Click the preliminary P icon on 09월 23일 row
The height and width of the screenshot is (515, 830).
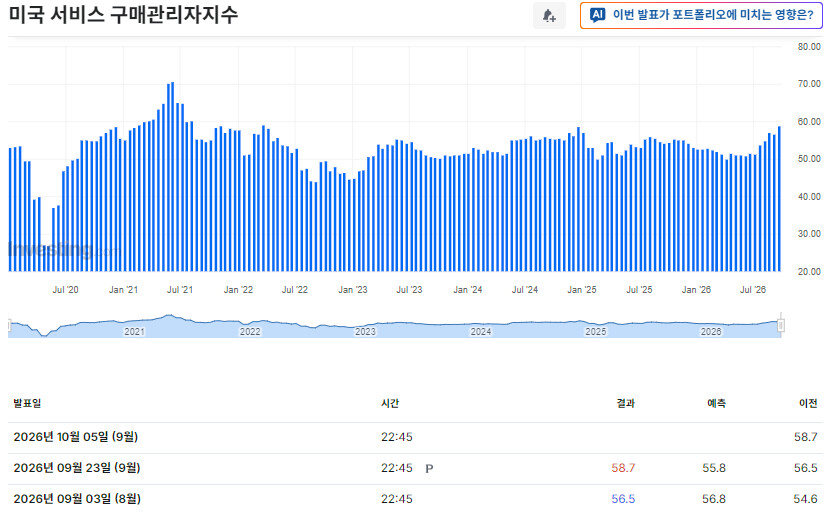(x=429, y=468)
